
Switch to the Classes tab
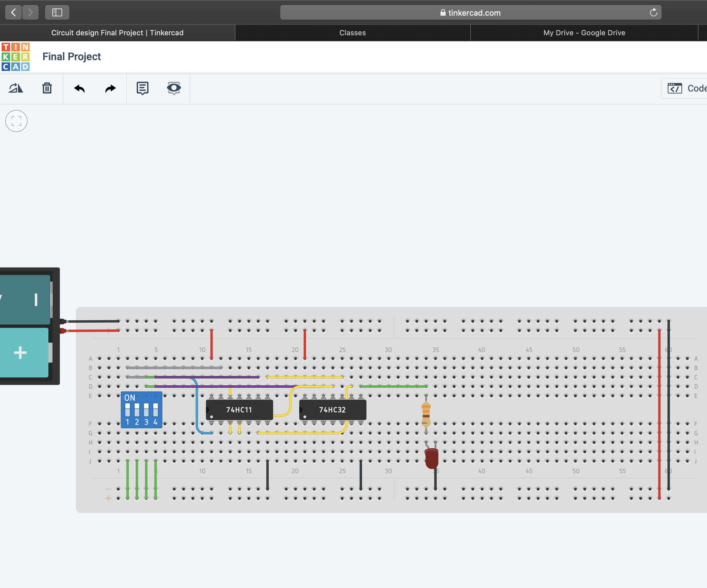click(352, 33)
